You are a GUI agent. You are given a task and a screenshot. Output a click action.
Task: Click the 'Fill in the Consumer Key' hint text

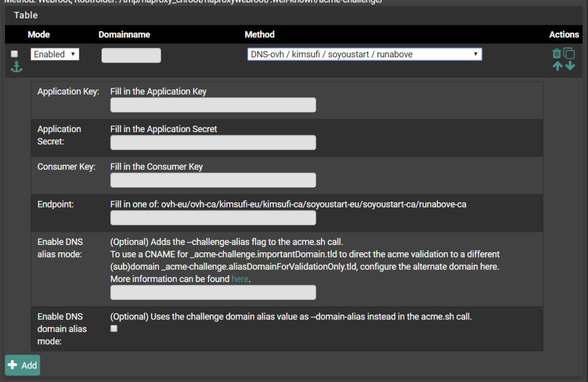coord(156,167)
